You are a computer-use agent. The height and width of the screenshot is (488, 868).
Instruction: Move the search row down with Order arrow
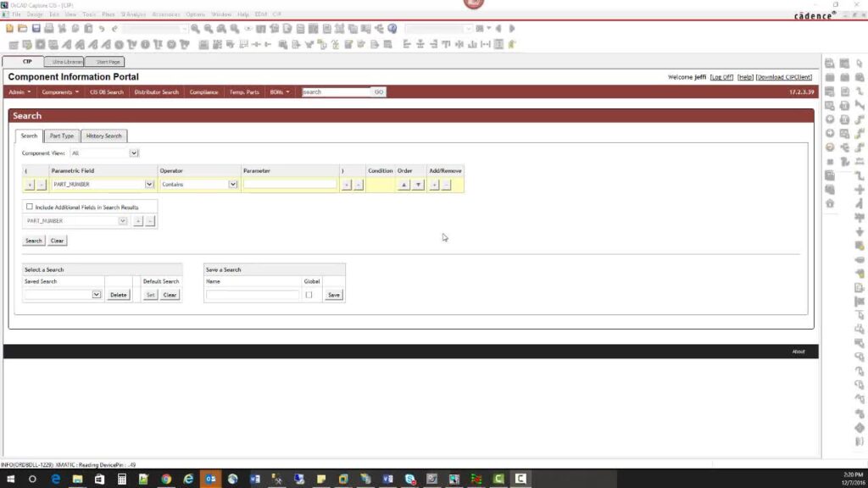tap(419, 184)
